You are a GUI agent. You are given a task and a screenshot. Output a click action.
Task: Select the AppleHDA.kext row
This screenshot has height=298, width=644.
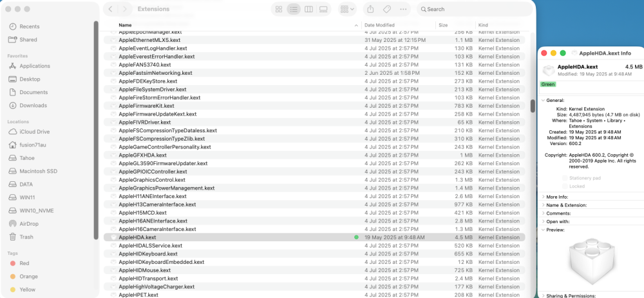(x=314, y=237)
